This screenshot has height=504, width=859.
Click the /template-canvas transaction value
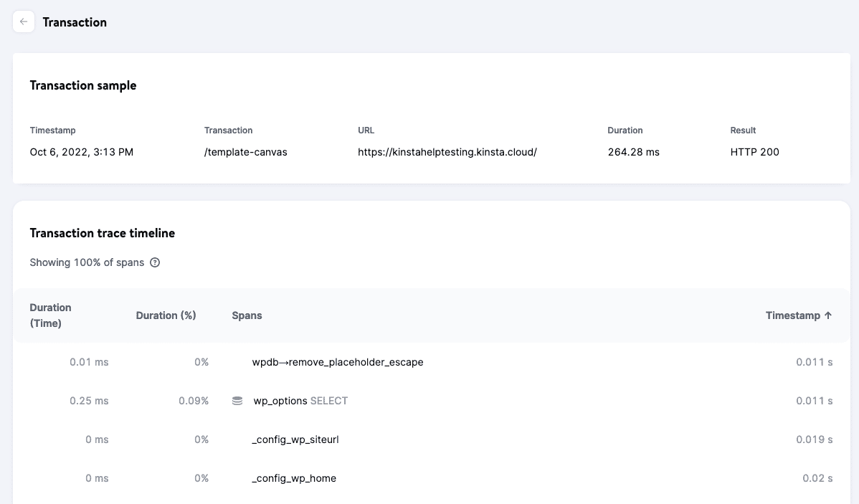[x=245, y=152]
